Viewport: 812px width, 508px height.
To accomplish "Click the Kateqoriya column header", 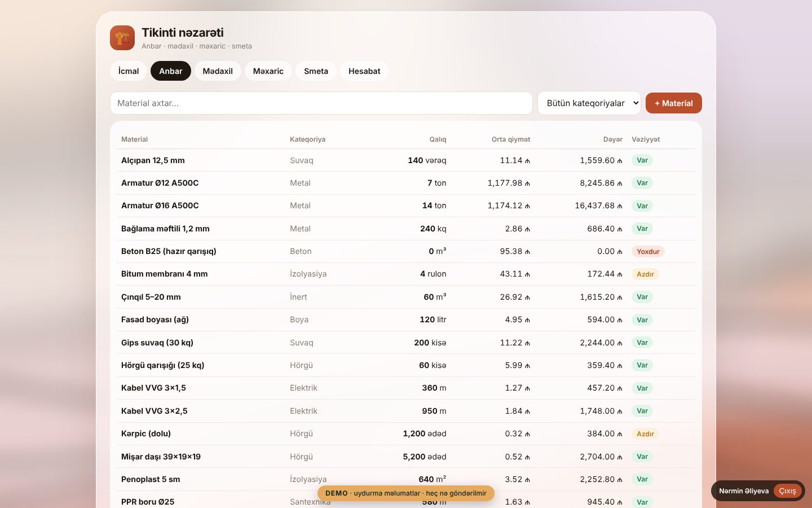I will (307, 139).
